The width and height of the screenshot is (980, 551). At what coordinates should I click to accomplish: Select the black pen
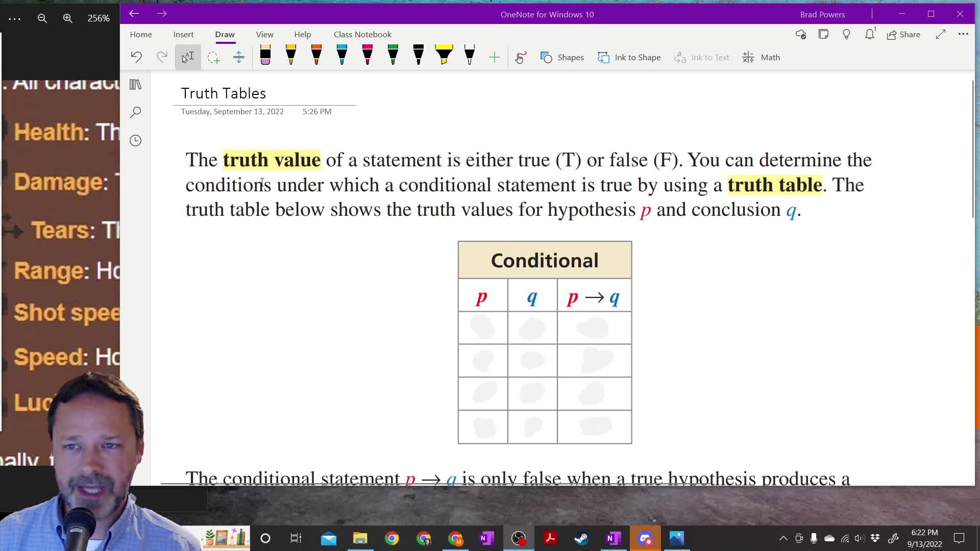[x=419, y=55]
